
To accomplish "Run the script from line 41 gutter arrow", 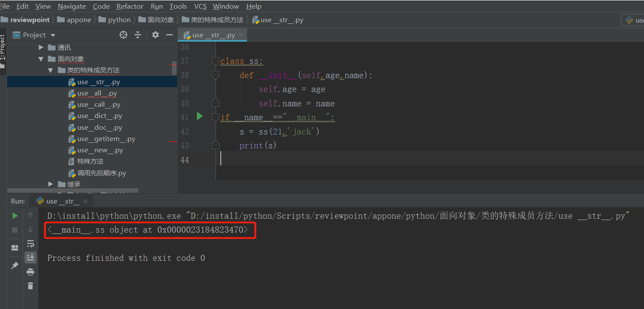I will click(199, 116).
